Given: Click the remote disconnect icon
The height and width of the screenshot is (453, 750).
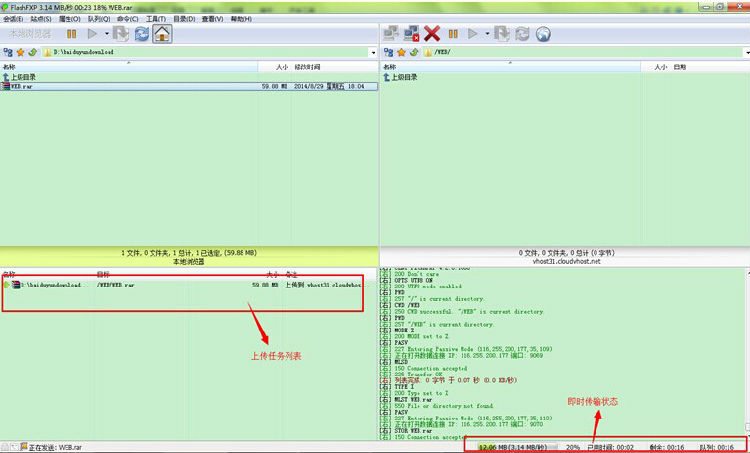Looking at the screenshot, I should click(x=412, y=33).
